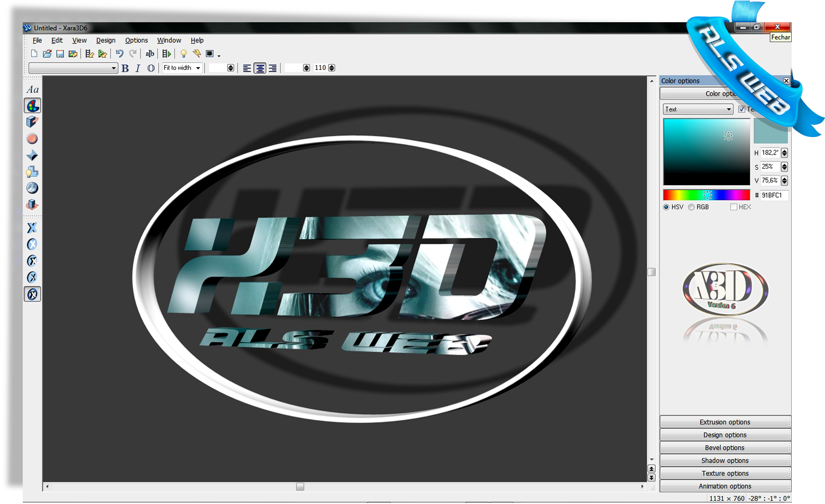The width and height of the screenshot is (825, 504).
Task: Toggle italic text formatting
Action: (138, 68)
